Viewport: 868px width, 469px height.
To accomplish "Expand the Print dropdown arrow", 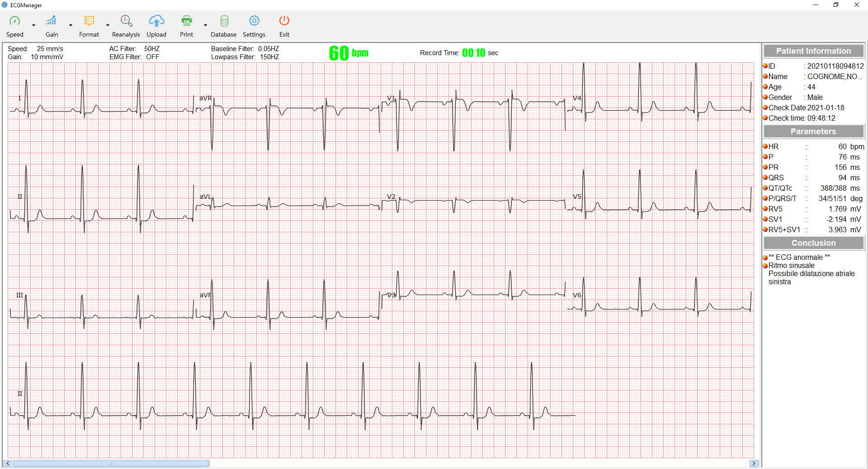I will [205, 25].
